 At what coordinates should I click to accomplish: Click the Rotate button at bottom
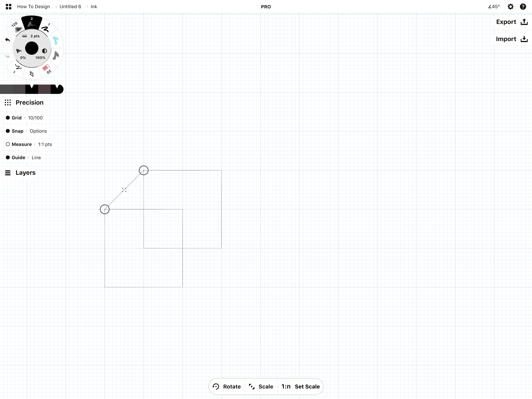226,386
